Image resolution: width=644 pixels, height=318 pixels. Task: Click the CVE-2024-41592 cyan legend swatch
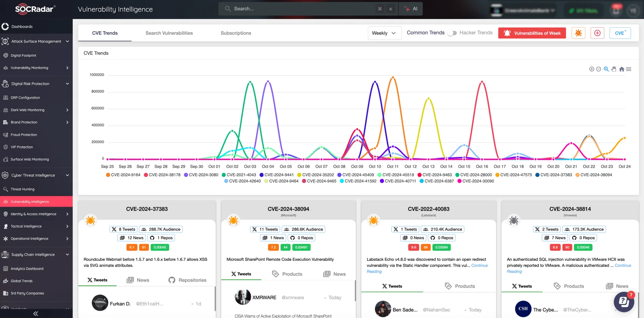click(x=342, y=181)
